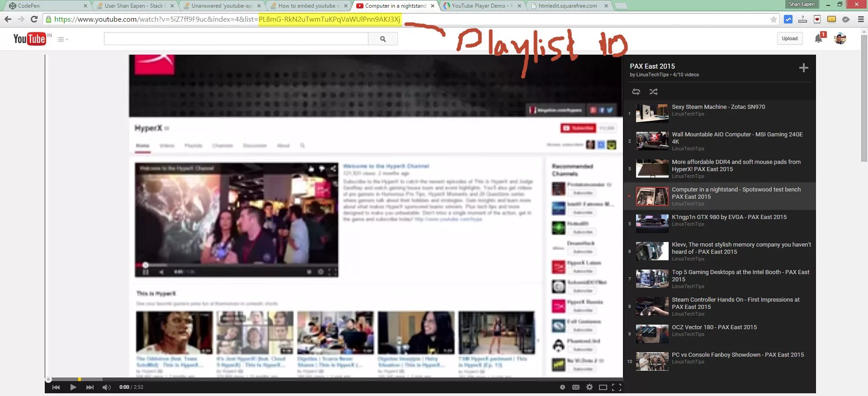Viewport: 868px width, 396px height.
Task: Mute the video with the speaker icon
Action: 107,387
